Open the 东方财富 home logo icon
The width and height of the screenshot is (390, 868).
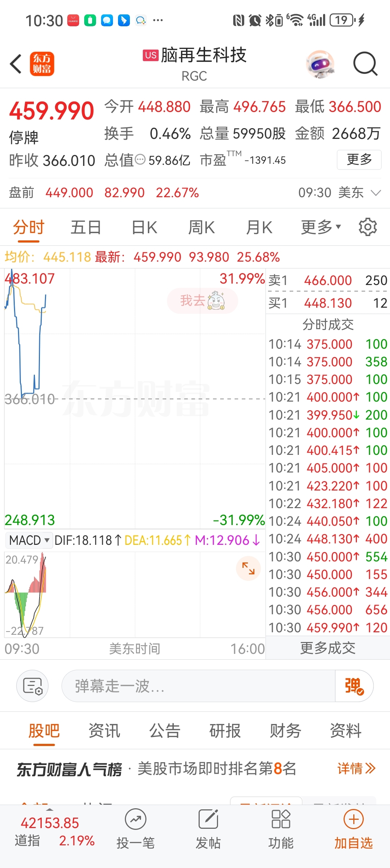(42, 64)
